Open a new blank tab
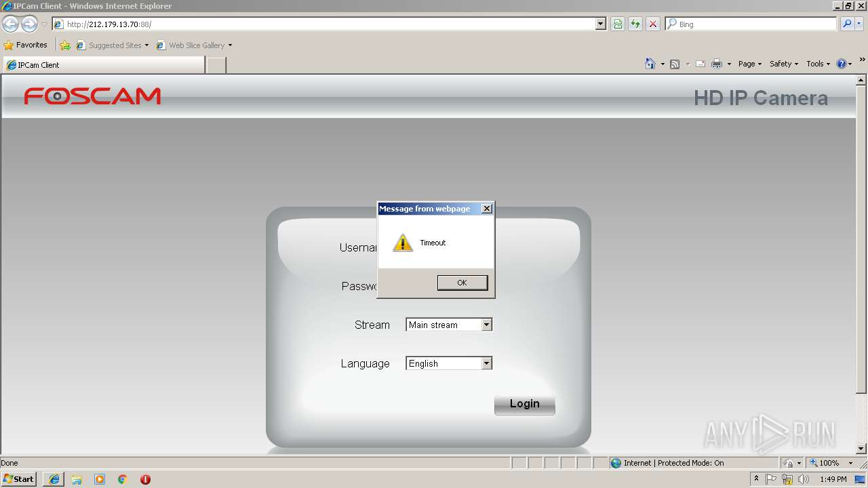 (x=216, y=65)
